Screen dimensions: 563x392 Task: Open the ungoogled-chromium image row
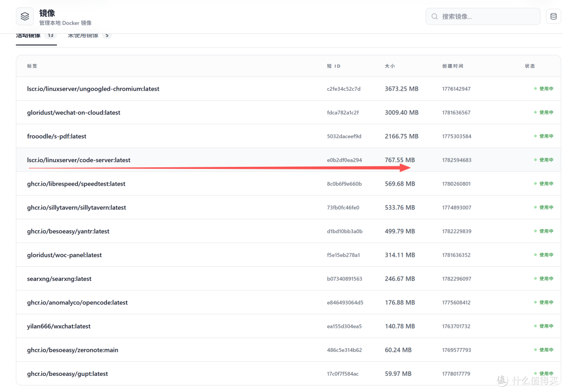click(288, 89)
